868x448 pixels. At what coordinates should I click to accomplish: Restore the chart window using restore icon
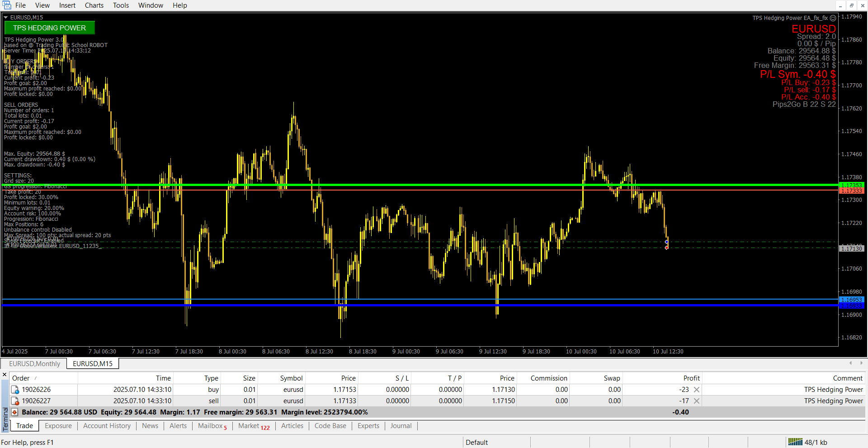(851, 5)
